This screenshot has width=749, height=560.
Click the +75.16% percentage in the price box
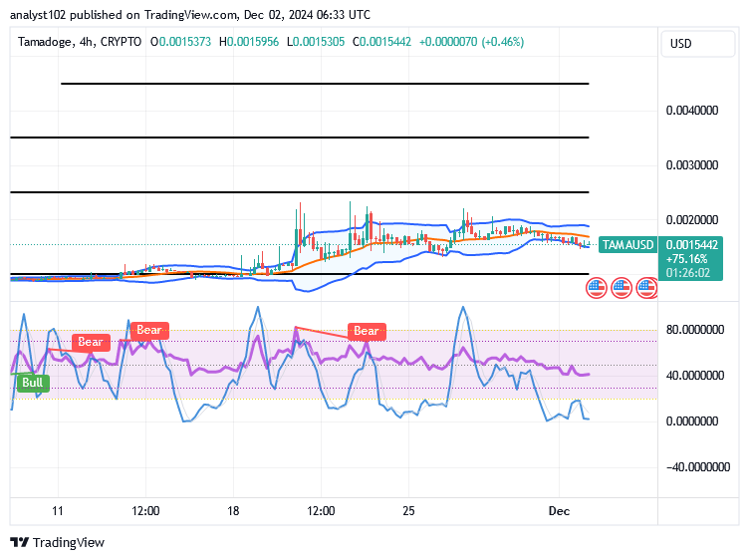pyautogui.click(x=686, y=259)
